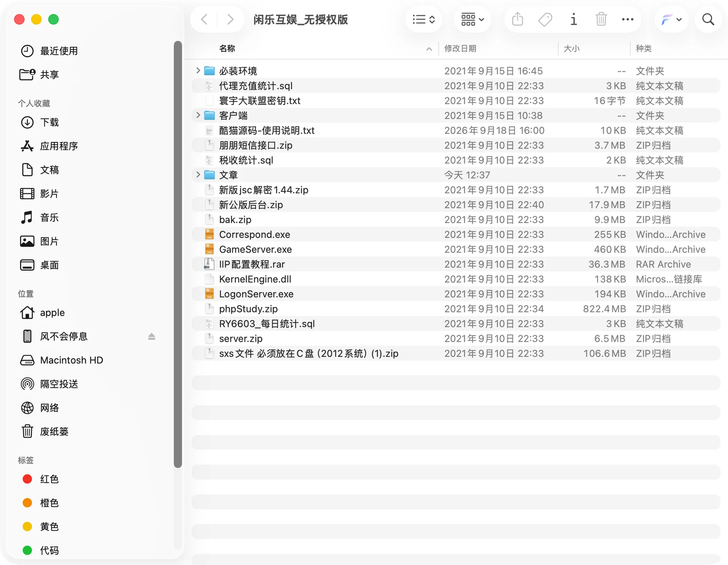
Task: Select the LogonServer.exe file
Action: tap(456, 294)
